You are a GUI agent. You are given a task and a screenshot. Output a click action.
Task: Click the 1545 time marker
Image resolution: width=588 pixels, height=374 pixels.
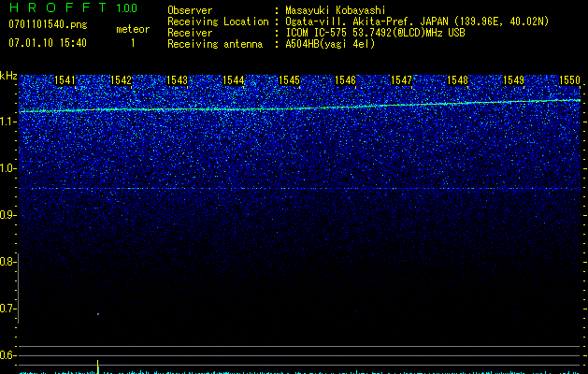pos(289,80)
